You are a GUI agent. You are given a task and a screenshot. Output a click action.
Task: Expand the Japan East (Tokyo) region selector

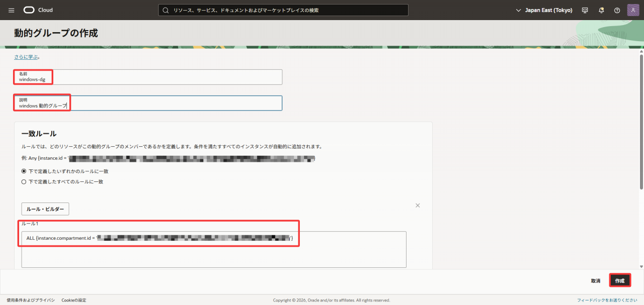(x=544, y=10)
